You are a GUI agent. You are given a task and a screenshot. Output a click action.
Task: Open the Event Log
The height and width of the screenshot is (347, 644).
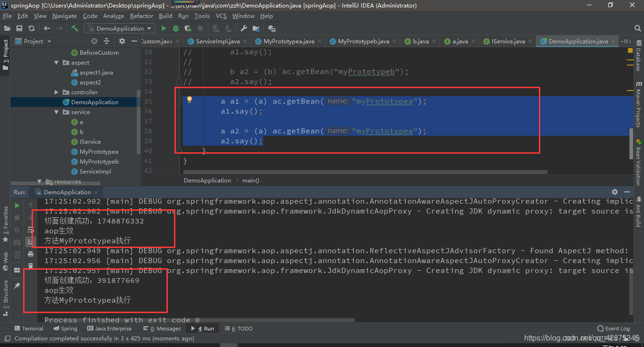[x=613, y=329]
